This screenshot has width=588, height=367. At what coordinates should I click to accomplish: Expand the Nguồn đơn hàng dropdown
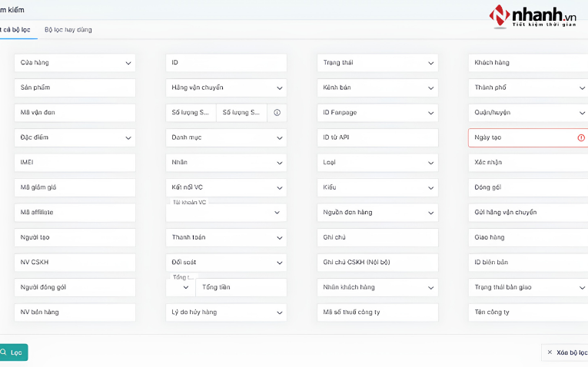pyautogui.click(x=377, y=213)
